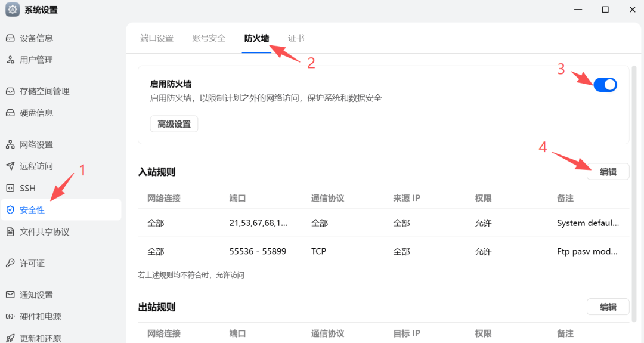Click 编辑 for 入站规则

click(608, 172)
